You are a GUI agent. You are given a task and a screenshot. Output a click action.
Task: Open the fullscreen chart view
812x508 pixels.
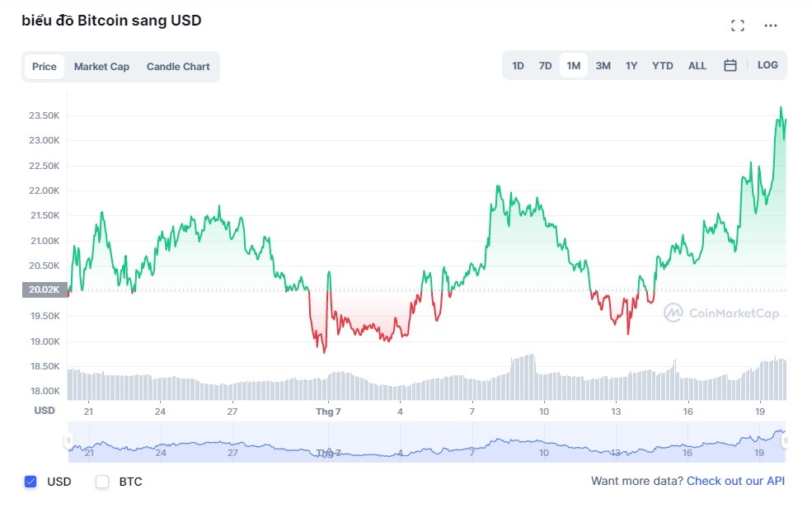point(737,25)
